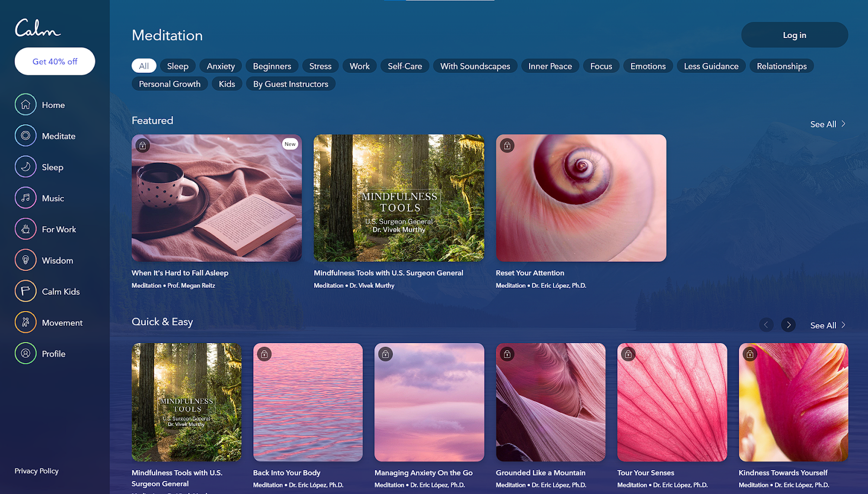Screen dimensions: 868x494
Task: Open When It's Hard to Fall Asleep thumbnail
Action: pyautogui.click(x=217, y=198)
